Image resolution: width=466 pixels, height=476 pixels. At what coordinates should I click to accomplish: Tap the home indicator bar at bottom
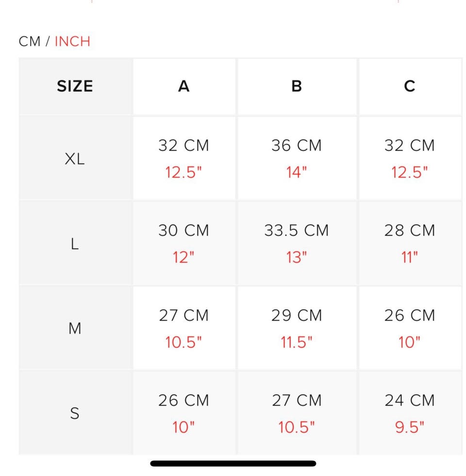[233, 463]
